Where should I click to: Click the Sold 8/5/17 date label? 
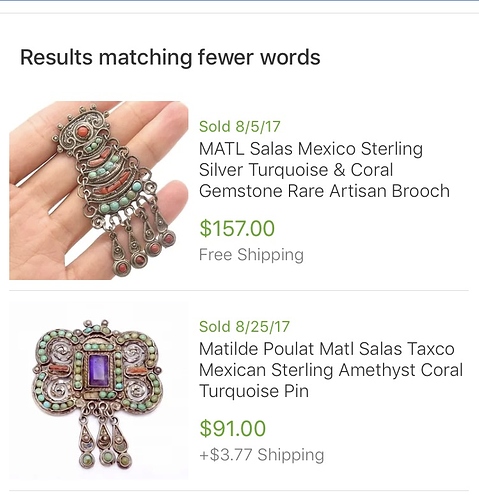[240, 126]
